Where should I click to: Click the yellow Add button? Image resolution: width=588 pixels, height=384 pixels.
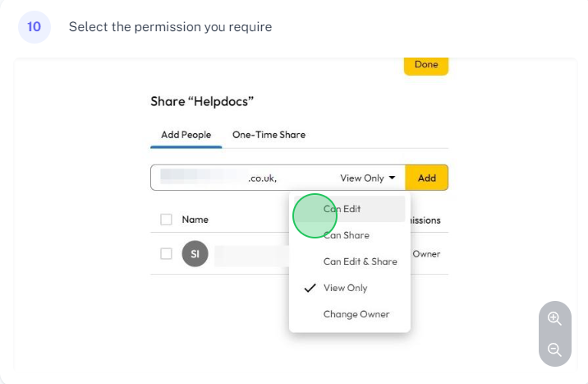click(x=427, y=178)
